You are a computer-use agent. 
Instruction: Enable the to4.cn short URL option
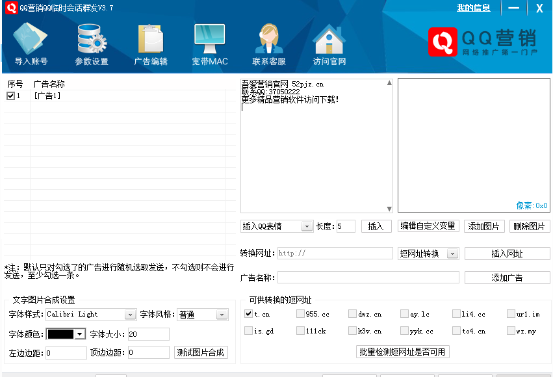456,331
